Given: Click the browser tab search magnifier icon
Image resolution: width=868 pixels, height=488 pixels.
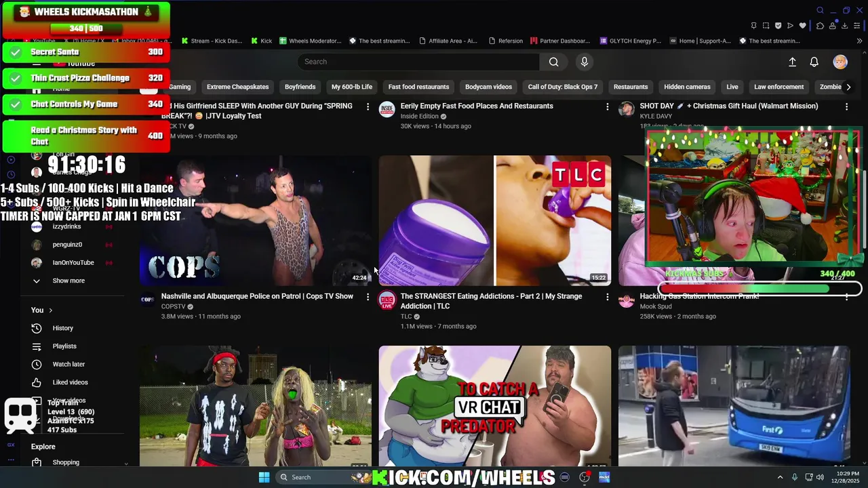Looking at the screenshot, I should coord(820,10).
